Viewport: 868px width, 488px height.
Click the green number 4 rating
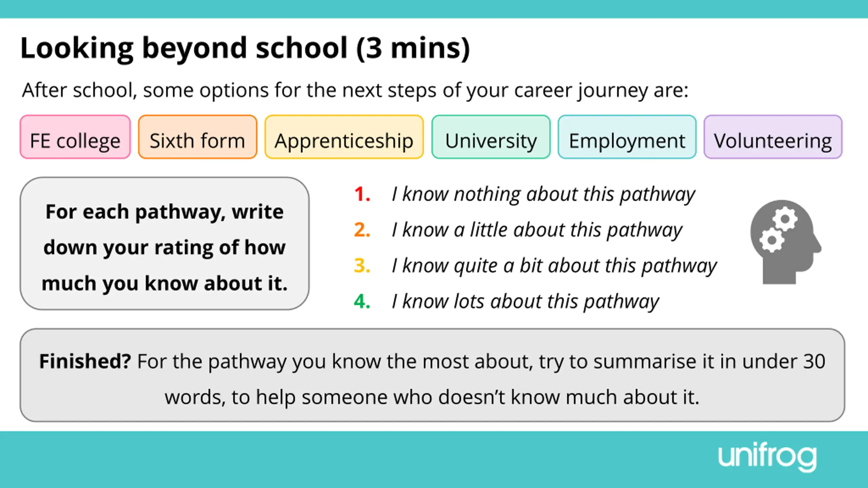coord(362,301)
